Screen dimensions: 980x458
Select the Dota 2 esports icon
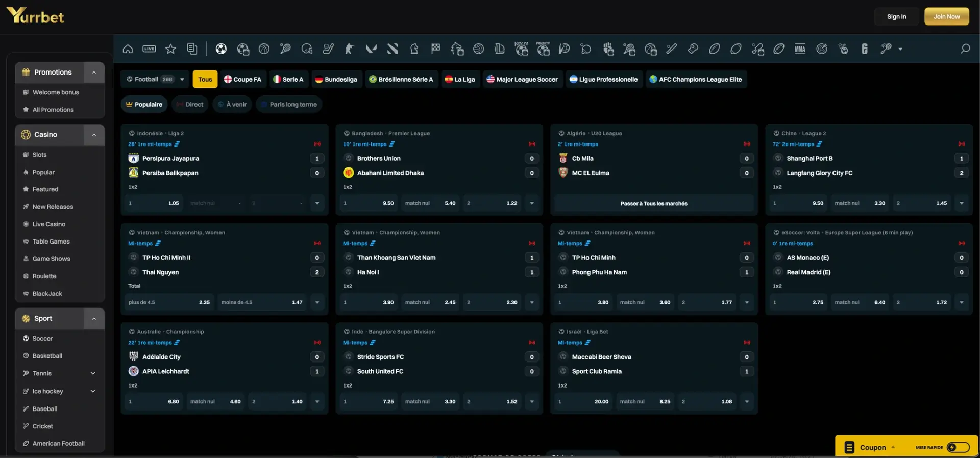point(393,49)
